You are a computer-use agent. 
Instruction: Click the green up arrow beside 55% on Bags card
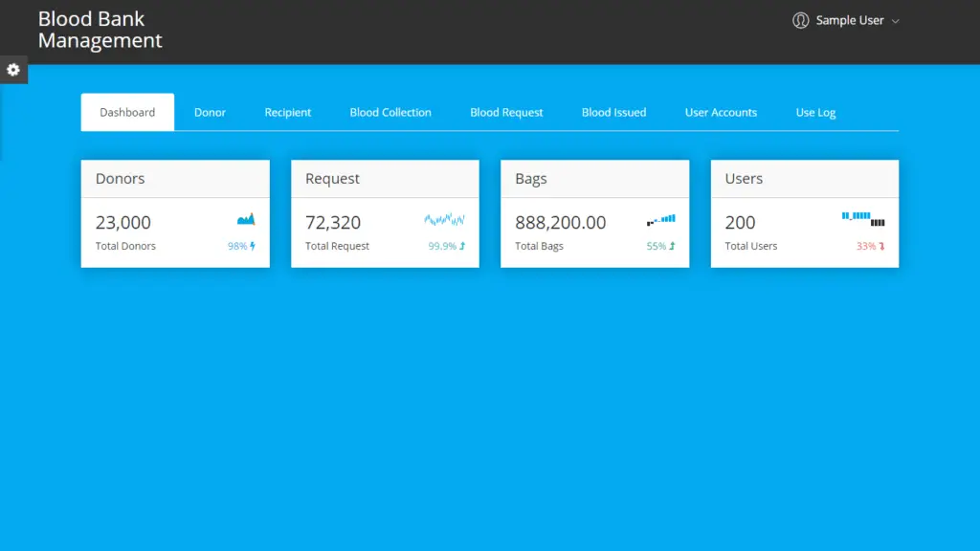coord(670,246)
